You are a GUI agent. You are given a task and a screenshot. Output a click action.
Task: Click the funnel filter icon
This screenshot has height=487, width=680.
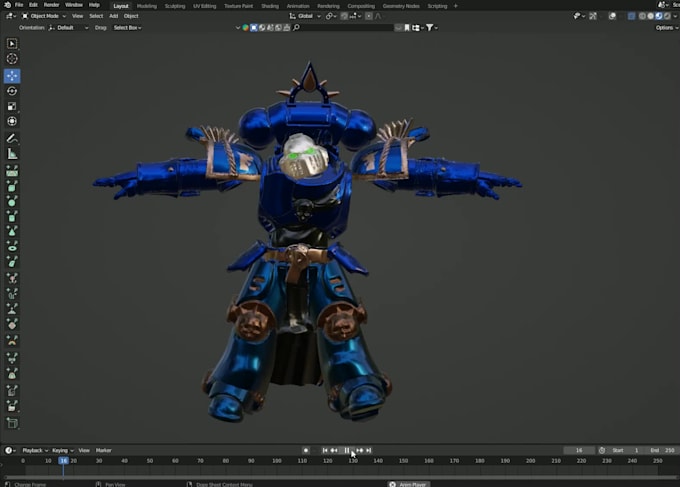pyautogui.click(x=429, y=28)
